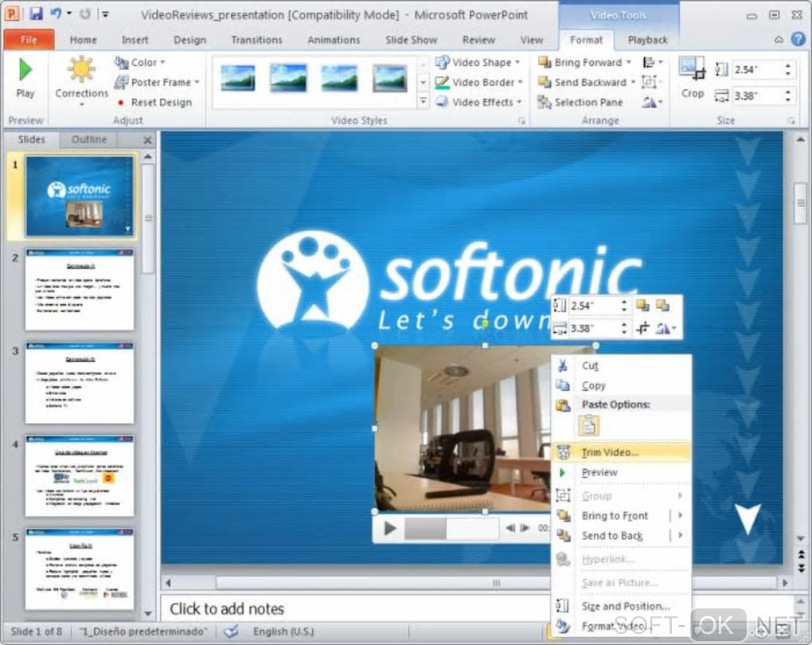Switch to the Animations tab
This screenshot has height=645, width=812.
(x=334, y=40)
